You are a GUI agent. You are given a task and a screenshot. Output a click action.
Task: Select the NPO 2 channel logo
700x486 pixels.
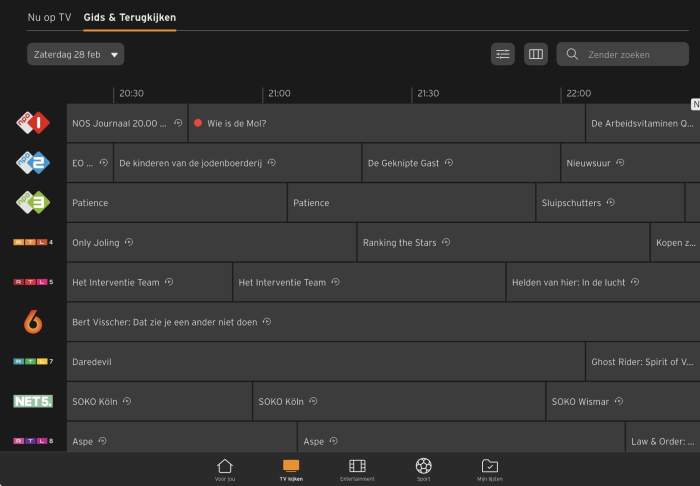pyautogui.click(x=33, y=162)
